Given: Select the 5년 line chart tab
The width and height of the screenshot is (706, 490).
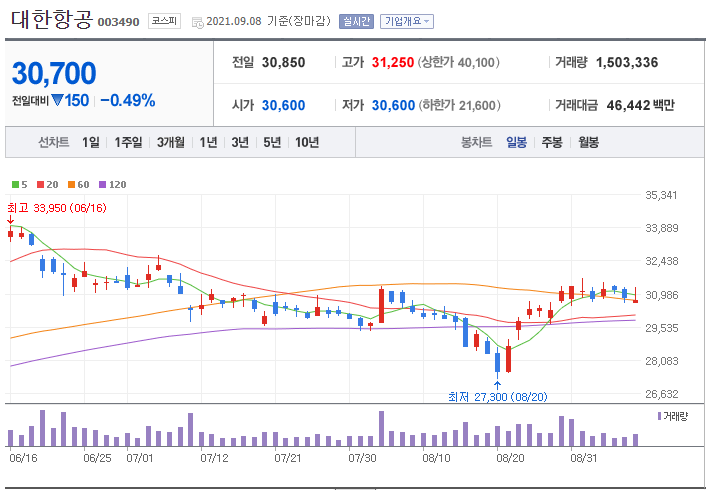Looking at the screenshot, I should pos(272,143).
